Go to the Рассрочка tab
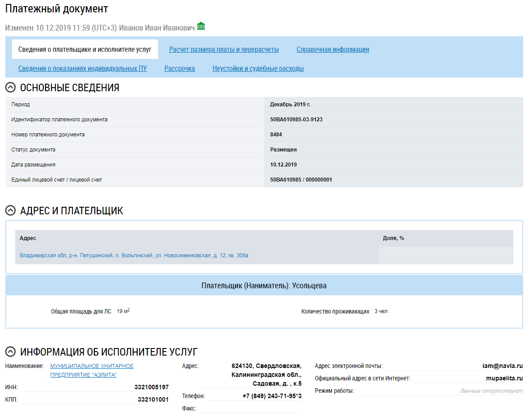Image resolution: width=532 pixels, height=418 pixels. (179, 69)
